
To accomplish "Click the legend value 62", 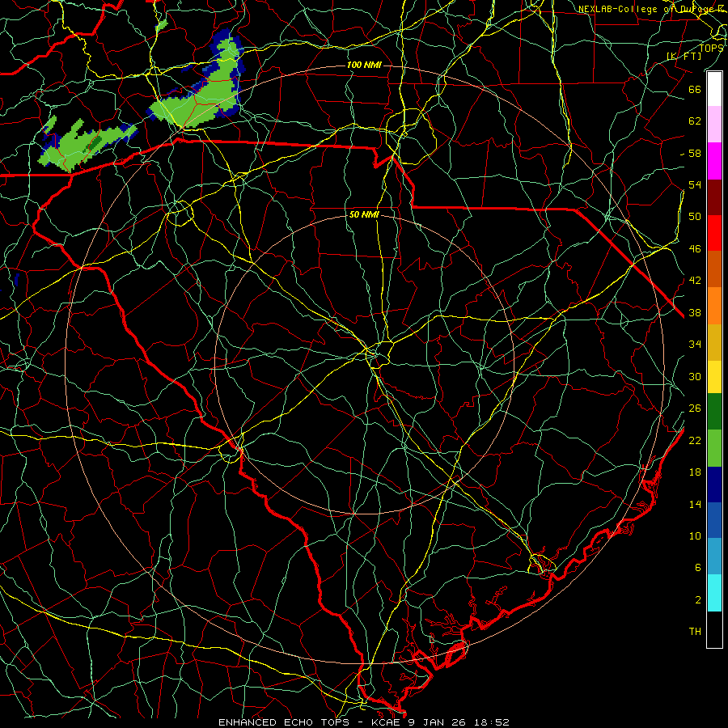I will (x=695, y=121).
